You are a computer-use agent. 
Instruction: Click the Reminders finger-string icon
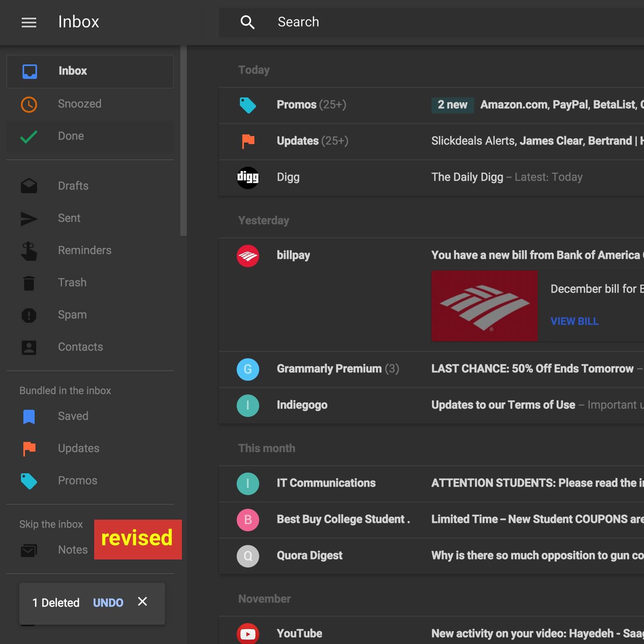point(29,251)
